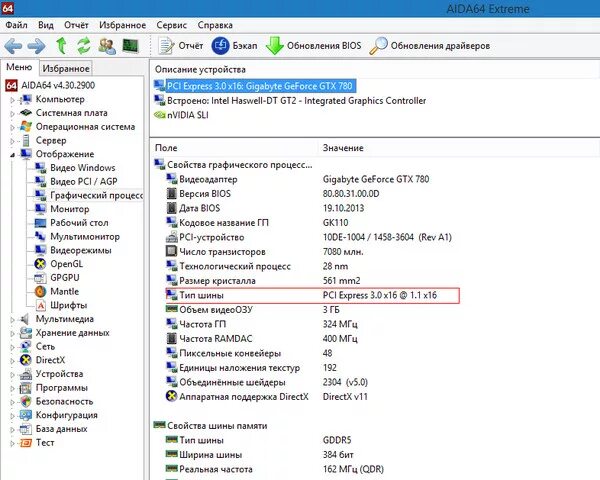Open the Файл menu
The height and width of the screenshot is (480, 600).
point(16,25)
